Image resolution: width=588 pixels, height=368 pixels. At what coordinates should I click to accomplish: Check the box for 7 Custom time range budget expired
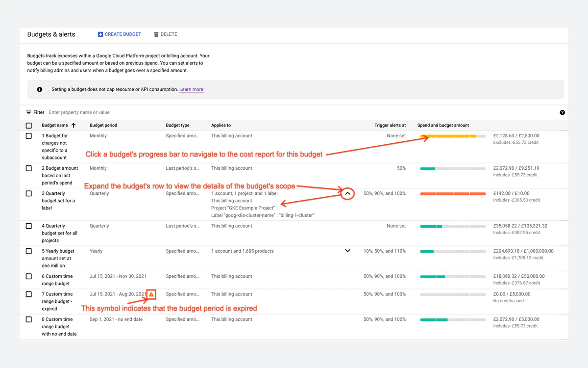(29, 294)
